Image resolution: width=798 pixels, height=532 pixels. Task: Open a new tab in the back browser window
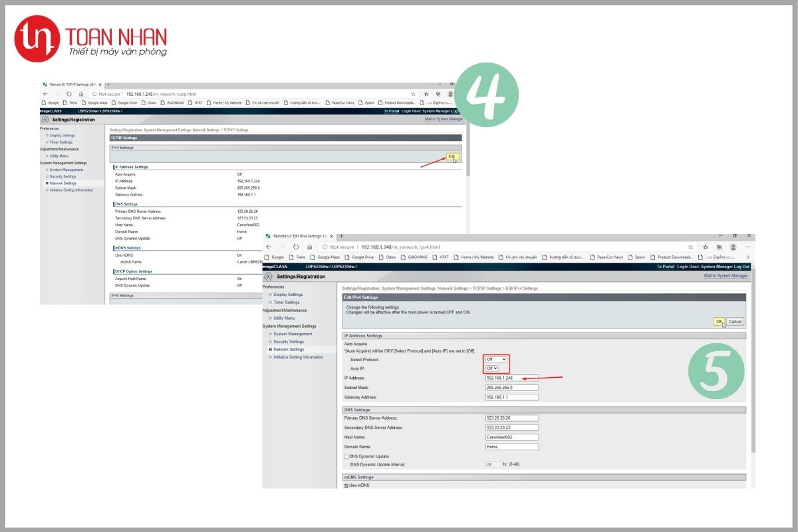108,84
